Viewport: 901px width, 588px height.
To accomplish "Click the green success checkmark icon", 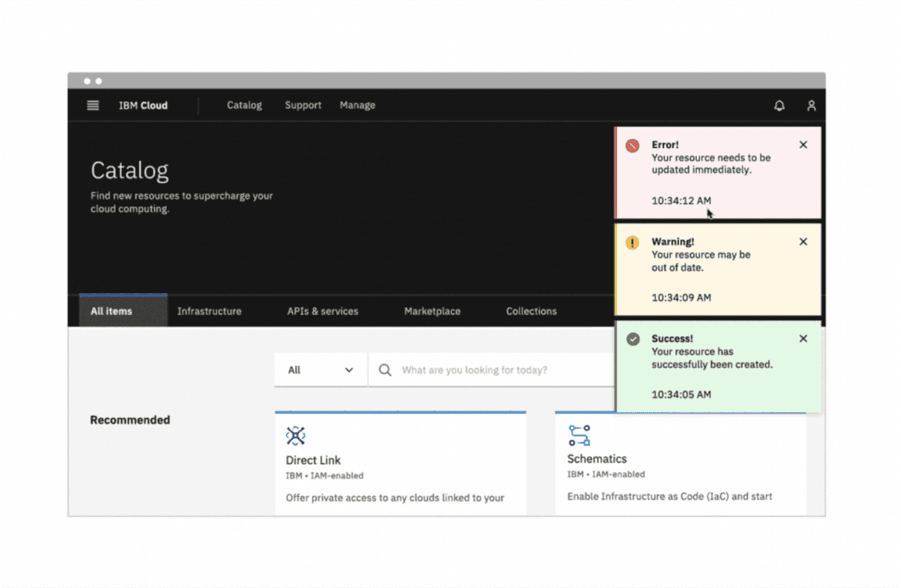I will [633, 339].
